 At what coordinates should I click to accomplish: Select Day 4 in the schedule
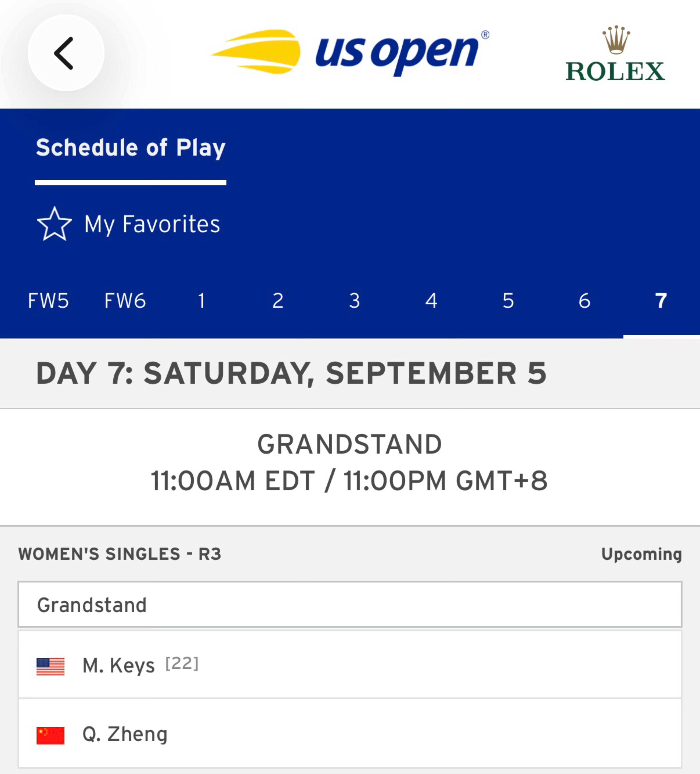click(x=431, y=301)
